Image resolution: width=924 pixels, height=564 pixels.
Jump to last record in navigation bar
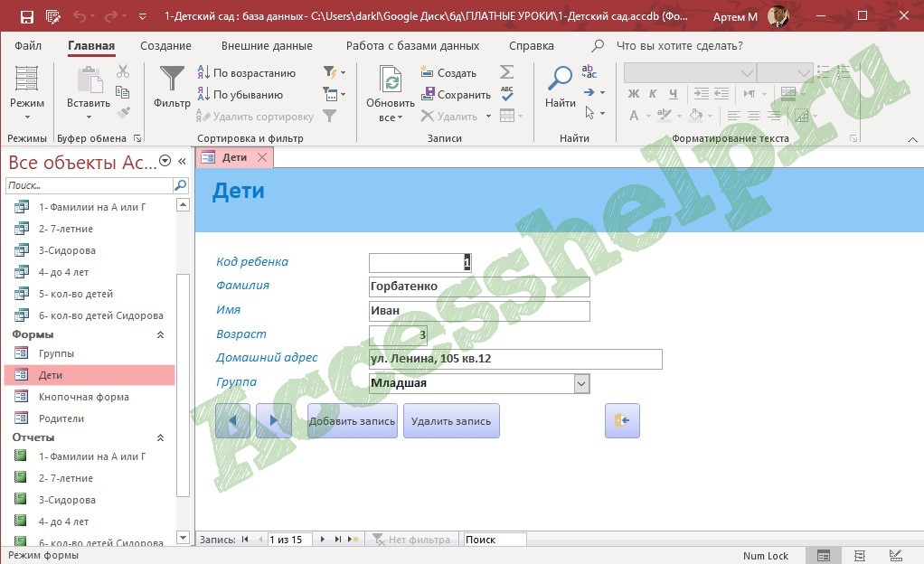(x=338, y=540)
